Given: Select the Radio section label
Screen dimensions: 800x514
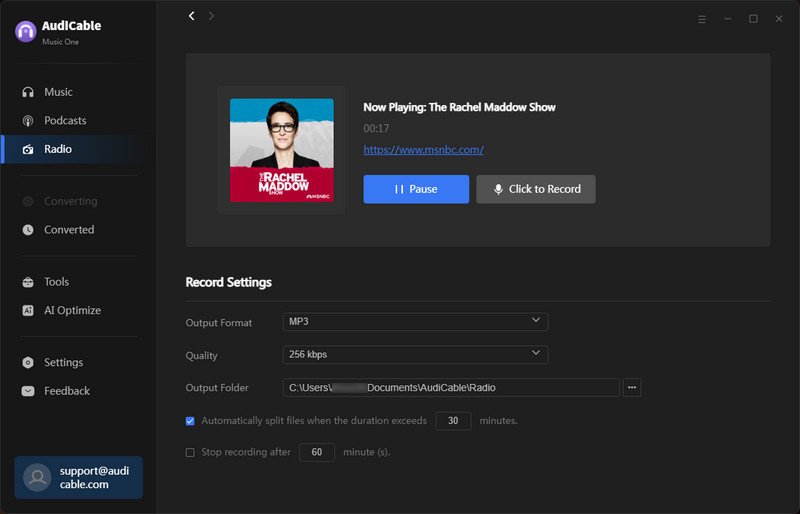Looking at the screenshot, I should [58, 149].
